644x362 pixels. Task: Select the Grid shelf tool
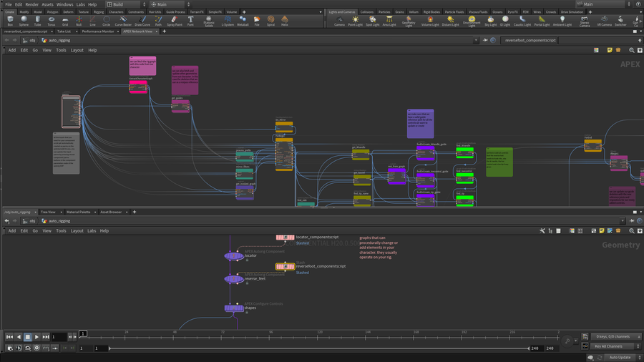[65, 21]
